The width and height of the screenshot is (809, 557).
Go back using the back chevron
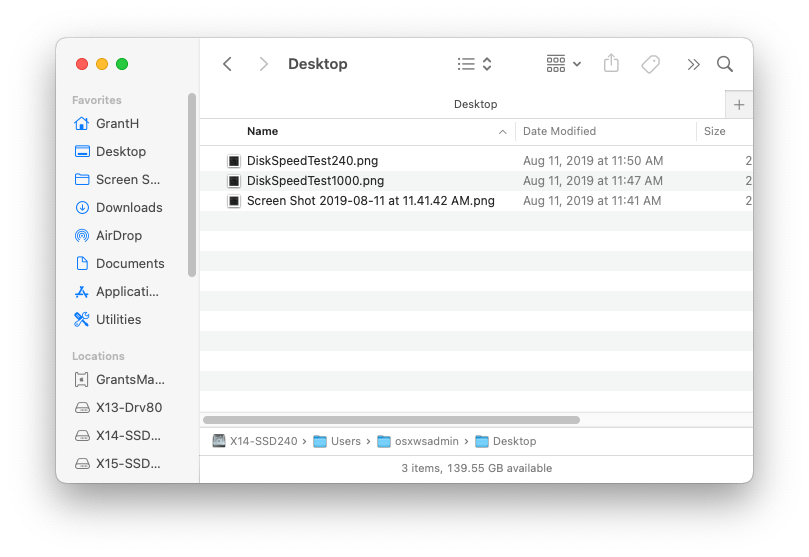(x=227, y=64)
